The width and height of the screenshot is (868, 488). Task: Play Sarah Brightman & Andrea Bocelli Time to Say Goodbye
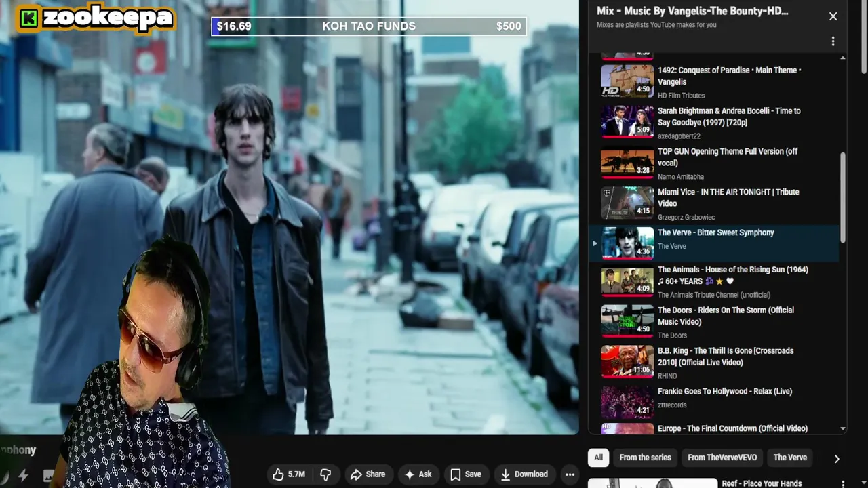[x=729, y=117]
